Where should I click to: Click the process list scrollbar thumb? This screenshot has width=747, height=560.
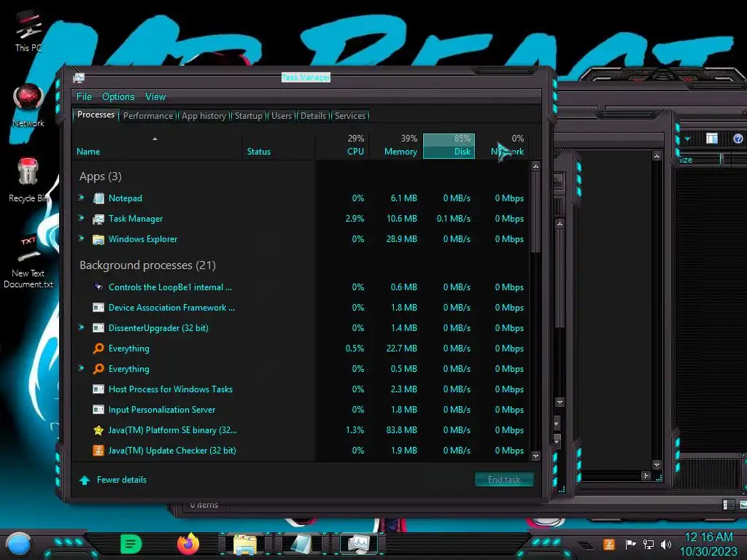pos(536,212)
